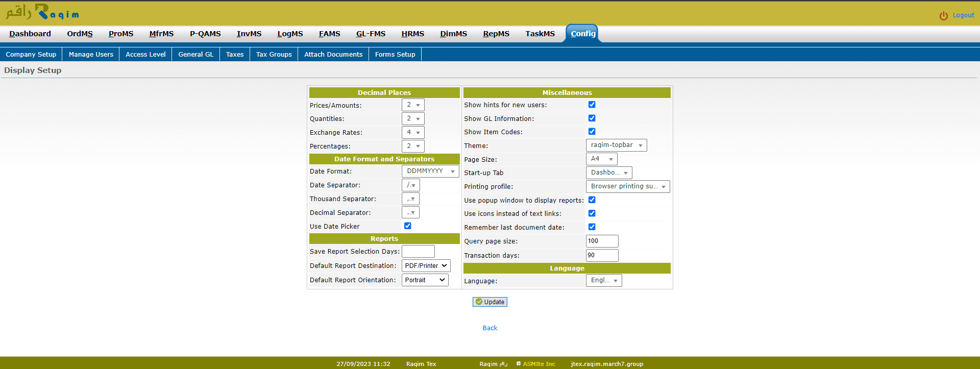This screenshot has width=980, height=369.
Task: Click the Logout power icon
Action: point(944,16)
